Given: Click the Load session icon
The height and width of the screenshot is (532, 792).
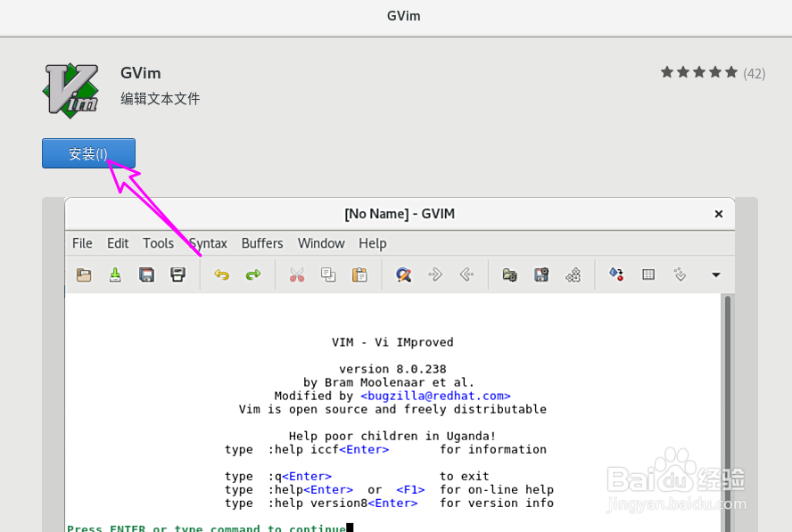Looking at the screenshot, I should tap(510, 274).
